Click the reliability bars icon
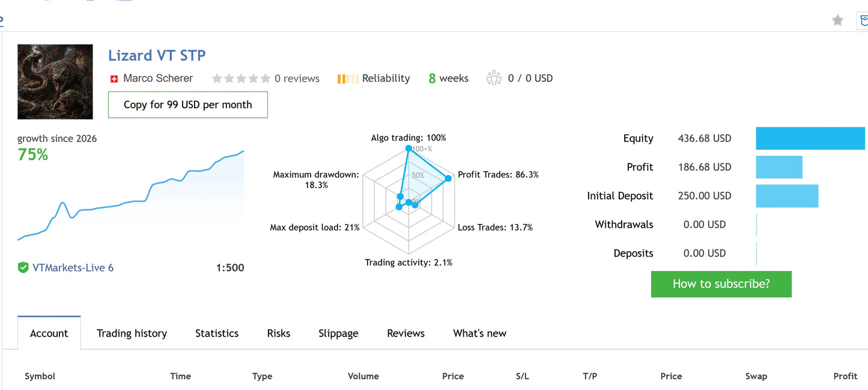 (348, 79)
